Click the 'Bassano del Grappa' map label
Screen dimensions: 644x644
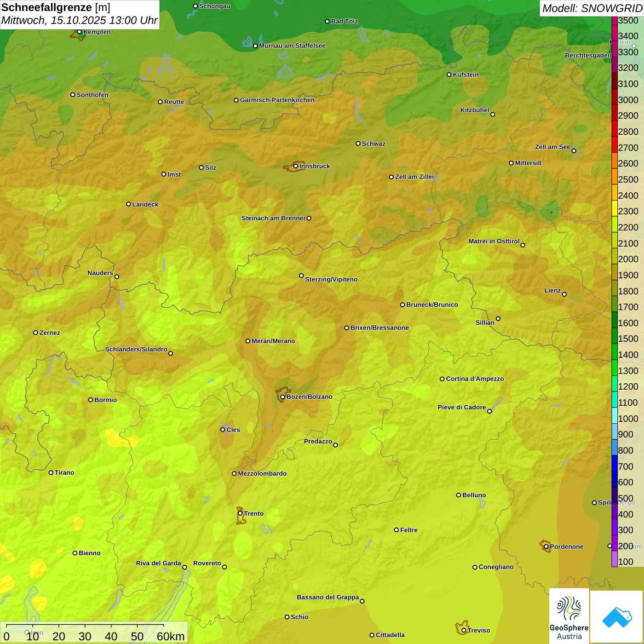(328, 597)
